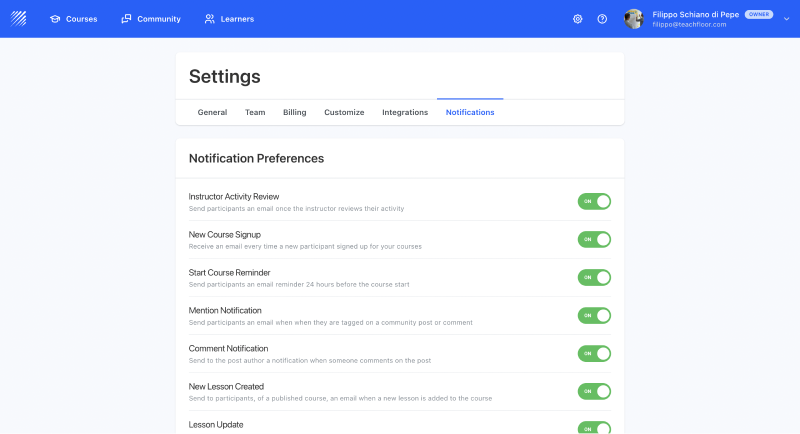Click the user profile avatar
Viewport: 800px width, 434px height.
tap(634, 19)
